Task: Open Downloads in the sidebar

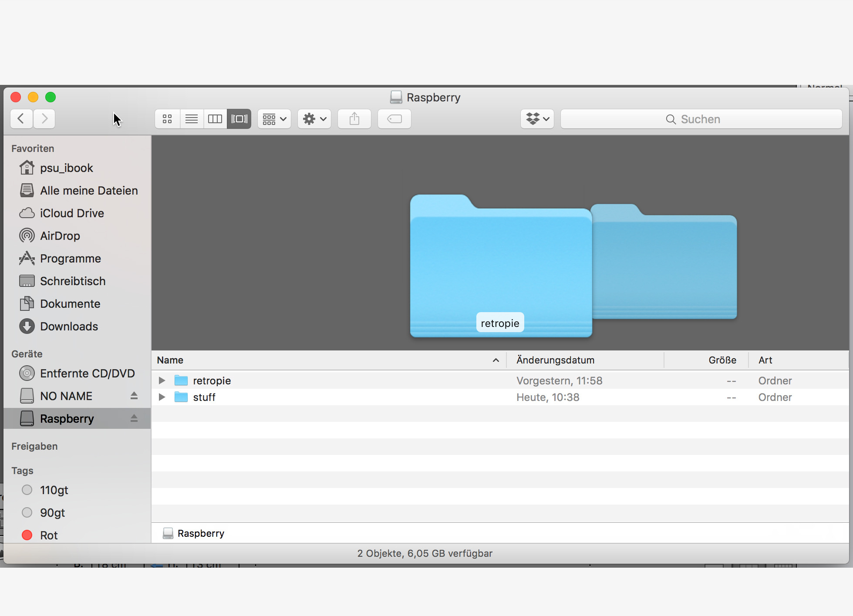Action: [69, 327]
